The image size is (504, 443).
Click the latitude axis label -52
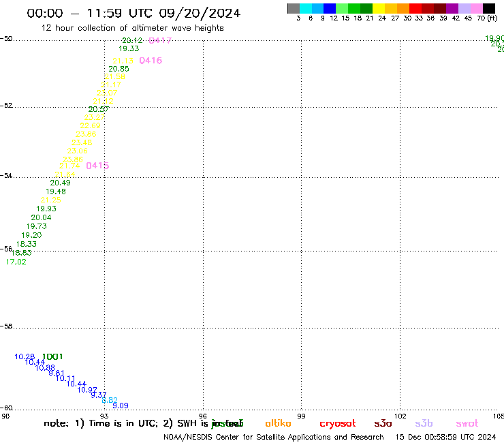(x=6, y=106)
